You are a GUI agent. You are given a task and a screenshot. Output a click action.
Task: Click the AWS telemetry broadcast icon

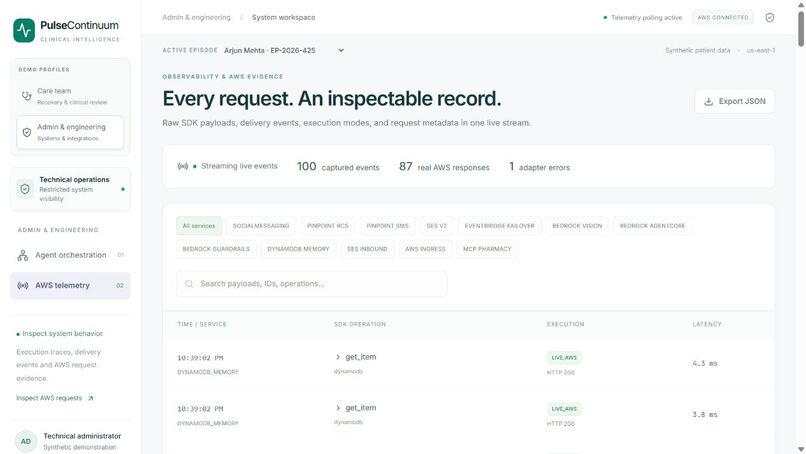(23, 285)
